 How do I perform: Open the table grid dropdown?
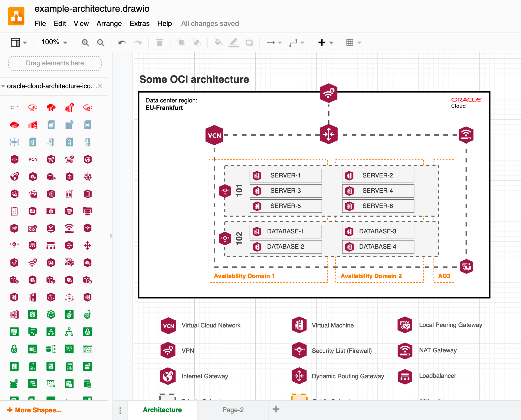354,42
